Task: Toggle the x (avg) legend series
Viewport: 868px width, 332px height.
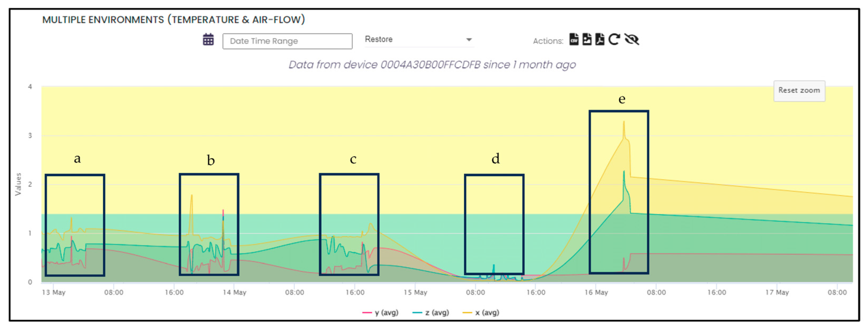Action: click(487, 312)
